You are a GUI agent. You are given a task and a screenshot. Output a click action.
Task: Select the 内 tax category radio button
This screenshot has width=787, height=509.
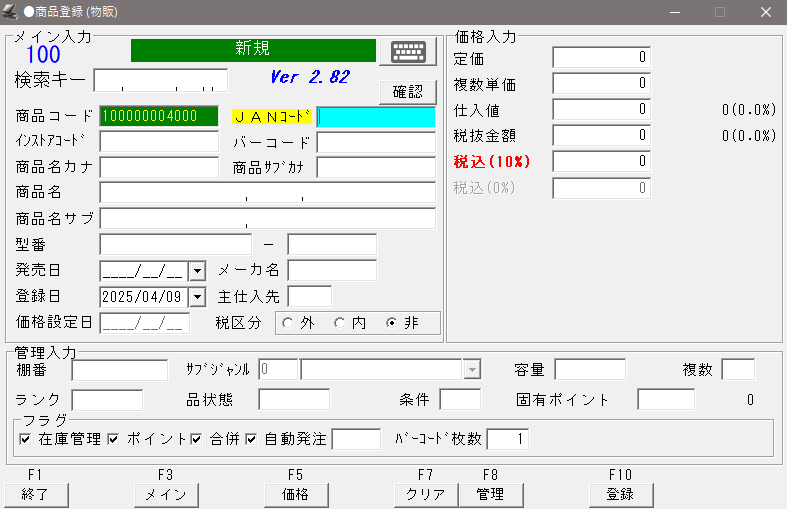pyautogui.click(x=340, y=323)
